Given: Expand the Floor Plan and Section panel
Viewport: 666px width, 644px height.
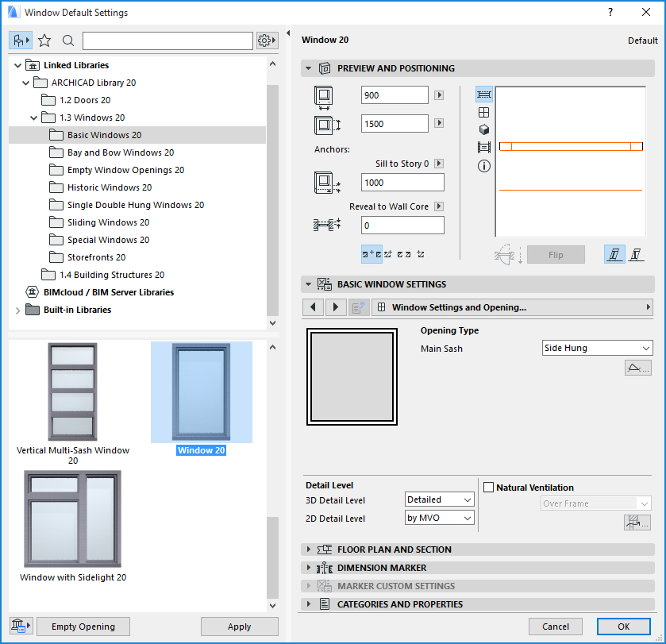Looking at the screenshot, I should [x=309, y=549].
